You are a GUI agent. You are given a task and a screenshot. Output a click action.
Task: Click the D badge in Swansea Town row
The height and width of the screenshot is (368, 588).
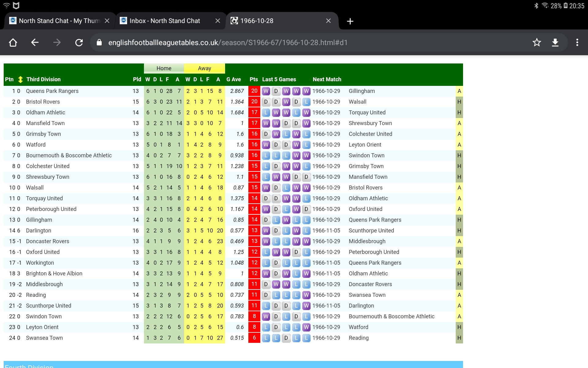(x=286, y=338)
